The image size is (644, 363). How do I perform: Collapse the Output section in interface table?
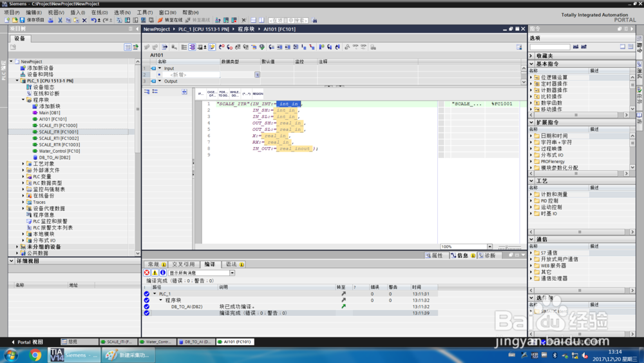(160, 81)
